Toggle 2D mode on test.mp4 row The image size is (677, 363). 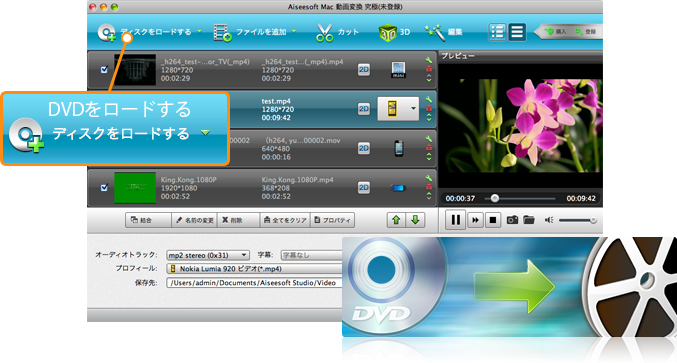(x=364, y=109)
